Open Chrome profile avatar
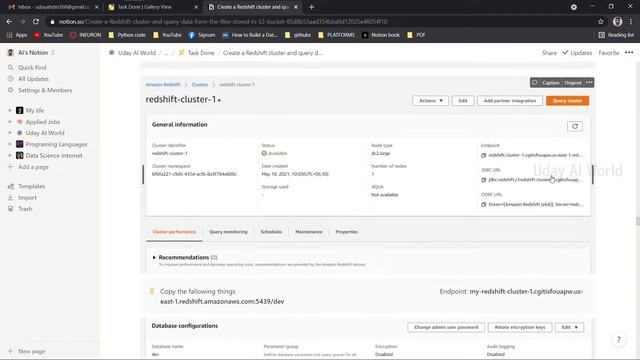The width and height of the screenshot is (640, 360). click(x=618, y=22)
